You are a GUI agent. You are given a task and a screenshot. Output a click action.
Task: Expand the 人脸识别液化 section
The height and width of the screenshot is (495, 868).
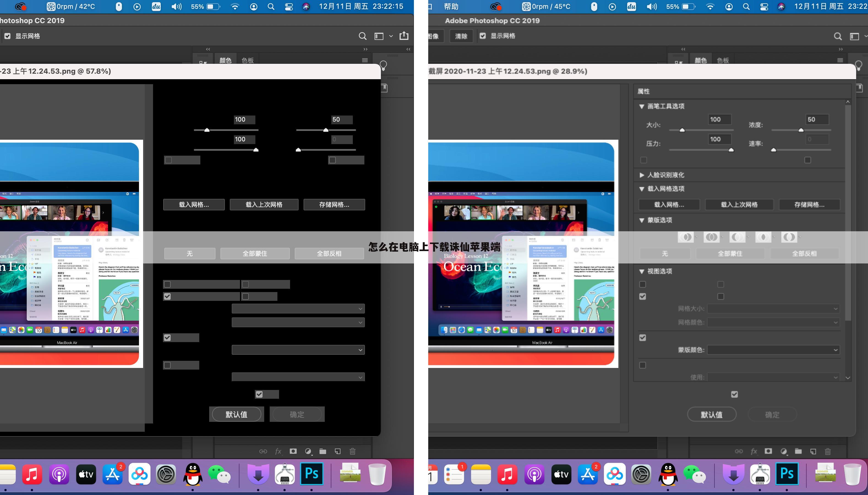coord(642,175)
